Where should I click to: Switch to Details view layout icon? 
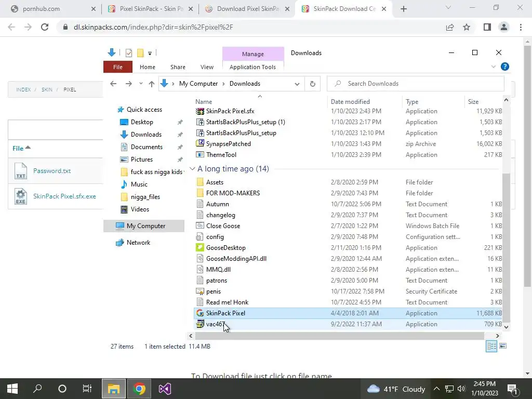(491, 346)
